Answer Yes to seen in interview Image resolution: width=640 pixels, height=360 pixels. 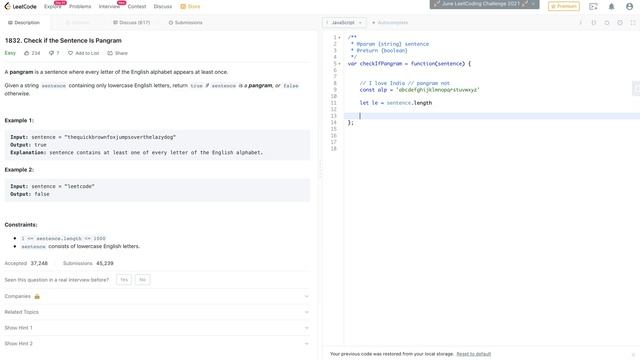pos(124,280)
